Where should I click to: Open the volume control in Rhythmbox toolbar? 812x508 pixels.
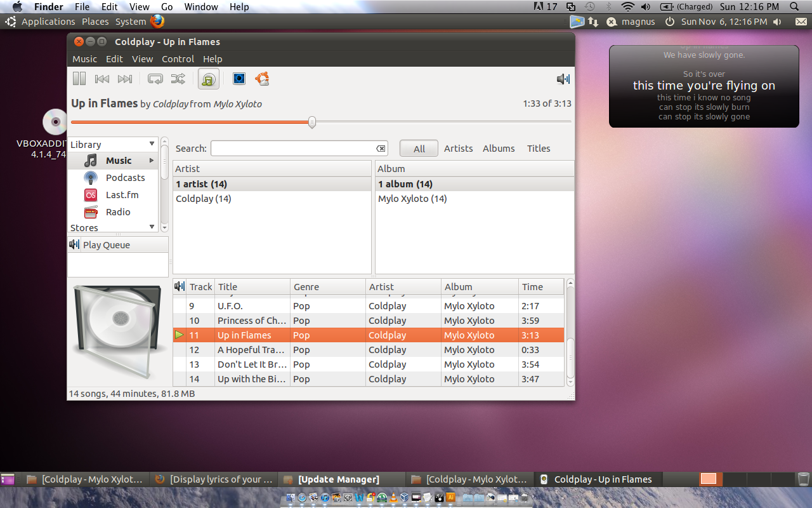[x=563, y=79]
